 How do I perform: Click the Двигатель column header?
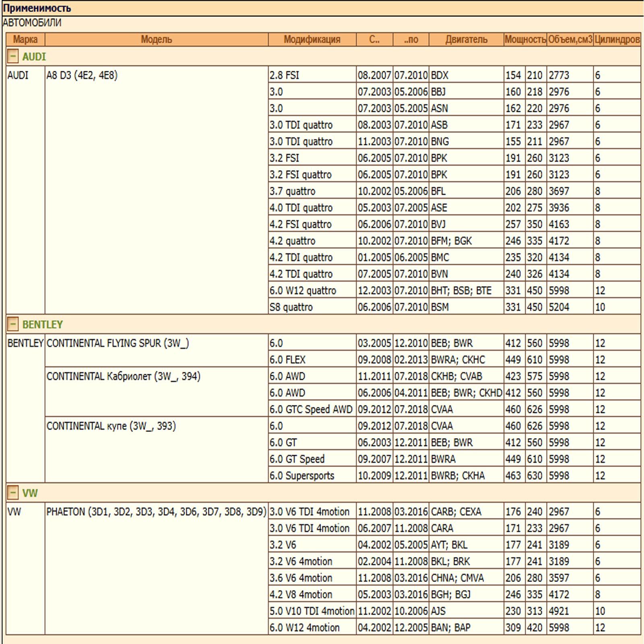pos(466,39)
